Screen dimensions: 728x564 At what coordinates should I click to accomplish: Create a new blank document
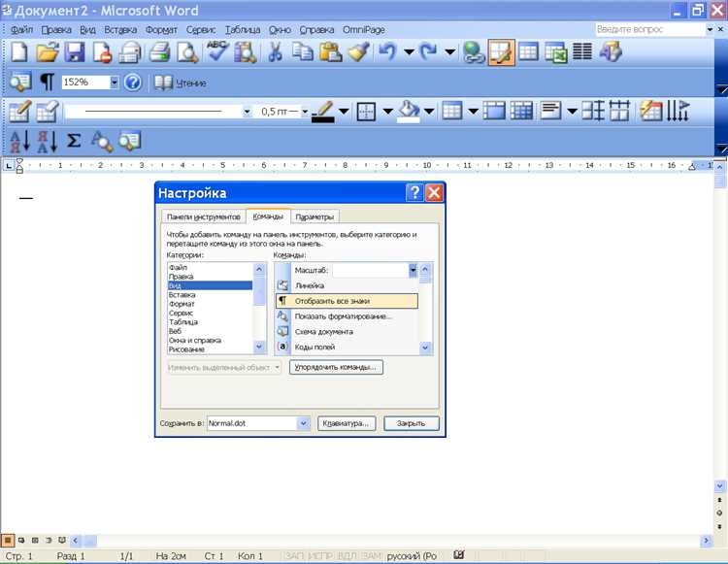coord(18,52)
